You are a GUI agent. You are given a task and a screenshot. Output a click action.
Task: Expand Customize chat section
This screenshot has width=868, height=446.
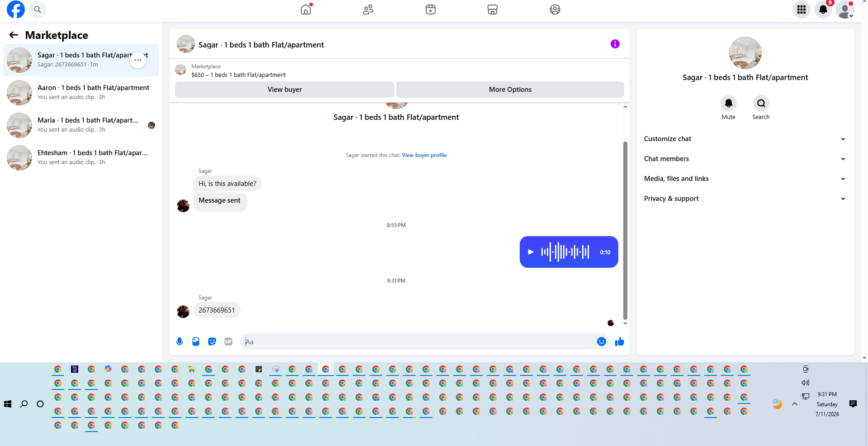click(745, 139)
